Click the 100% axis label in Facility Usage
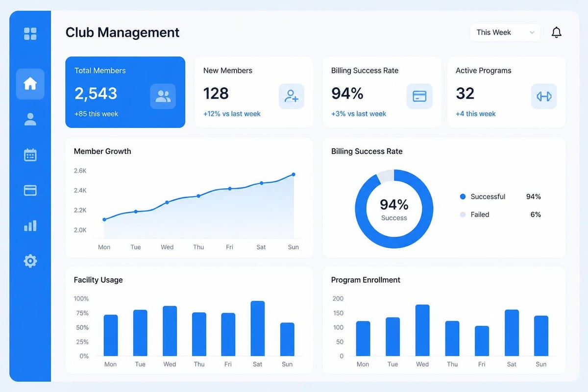The image size is (588, 392). (x=81, y=298)
